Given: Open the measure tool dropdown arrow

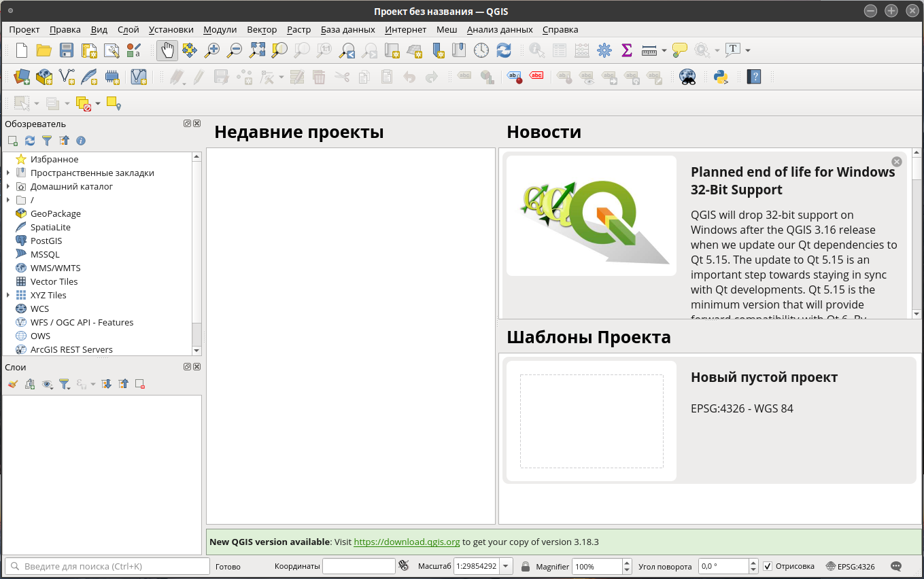Looking at the screenshot, I should point(664,50).
